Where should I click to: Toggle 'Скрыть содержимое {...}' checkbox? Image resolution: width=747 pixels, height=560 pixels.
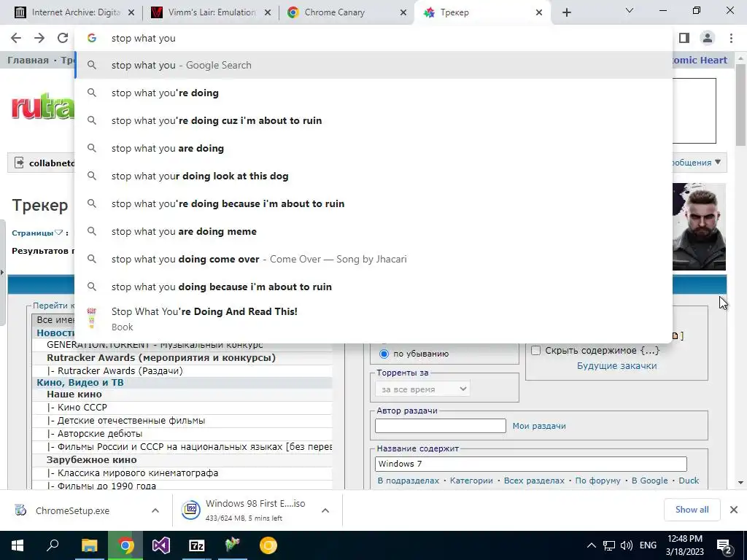[535, 351]
